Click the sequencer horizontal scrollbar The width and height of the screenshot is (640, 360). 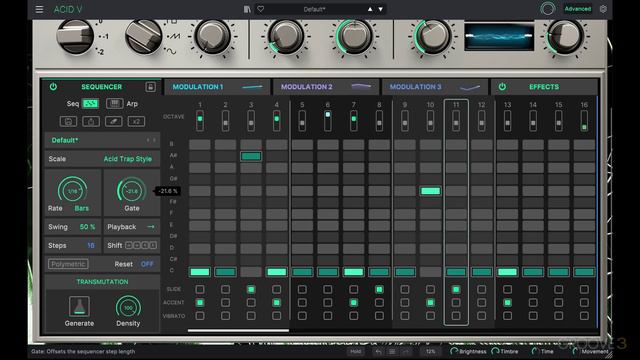coord(238,330)
